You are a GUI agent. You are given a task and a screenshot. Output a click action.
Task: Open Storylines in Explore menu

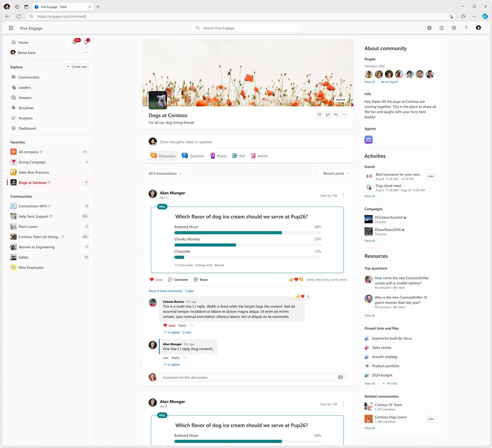(26, 108)
